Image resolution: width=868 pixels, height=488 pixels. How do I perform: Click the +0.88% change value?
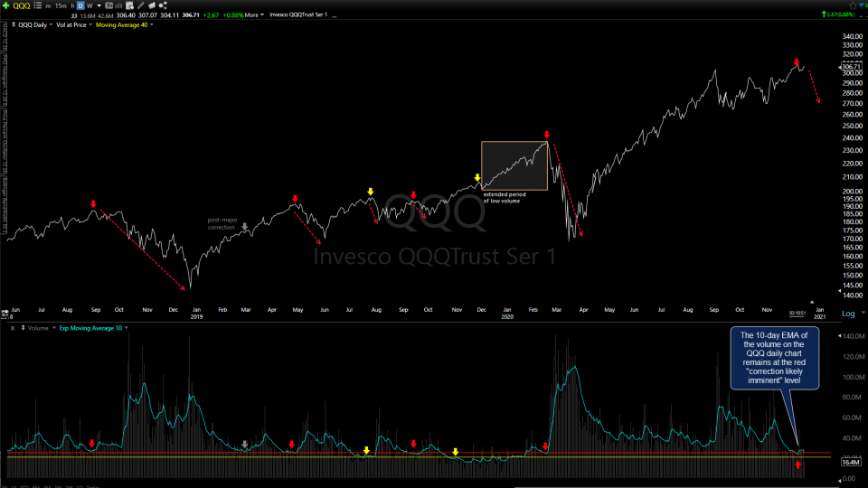233,15
